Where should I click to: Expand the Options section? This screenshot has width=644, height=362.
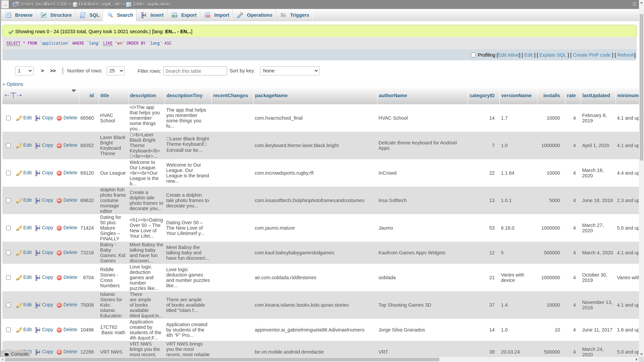[13, 84]
